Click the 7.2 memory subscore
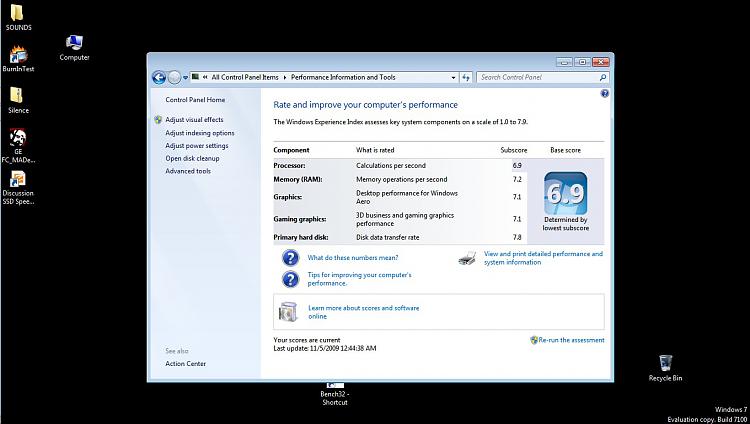 pos(517,179)
